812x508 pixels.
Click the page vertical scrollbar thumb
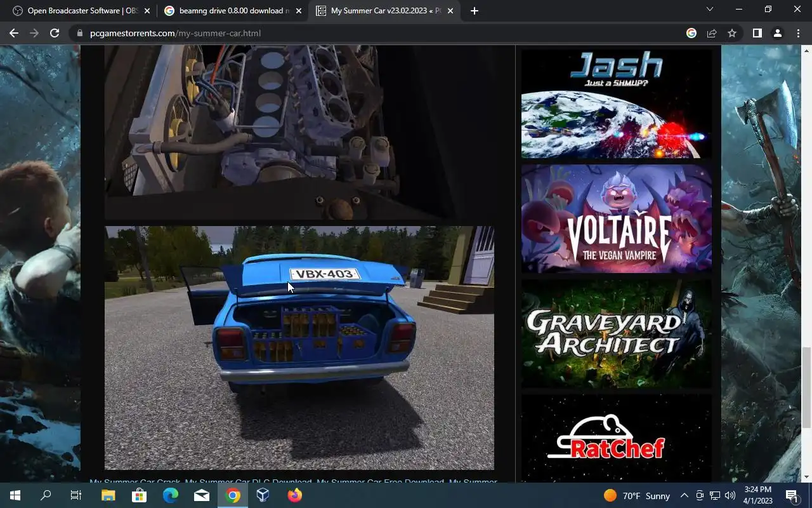[x=806, y=387]
